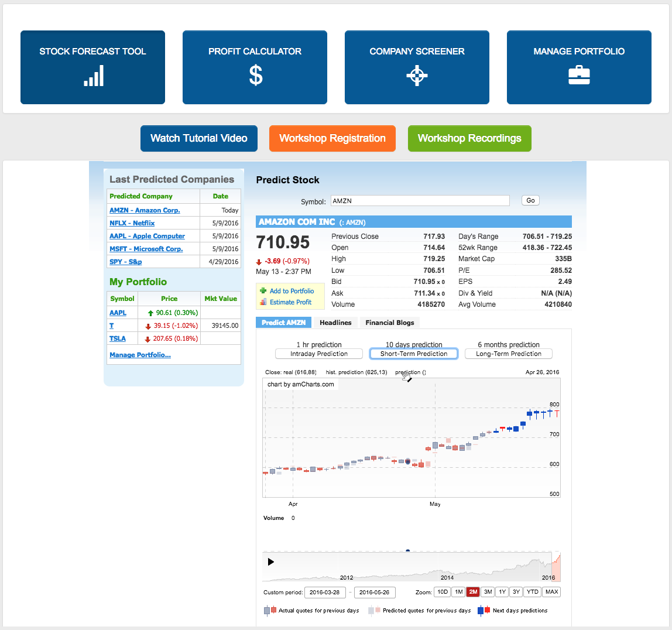Click the dollar sign icon under Profit Calculator
672x630 pixels.
click(x=256, y=76)
